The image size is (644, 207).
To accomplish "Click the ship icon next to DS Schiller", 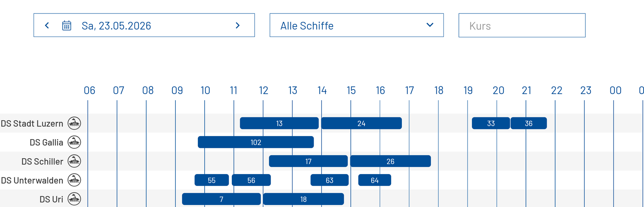I will pos(74,161).
